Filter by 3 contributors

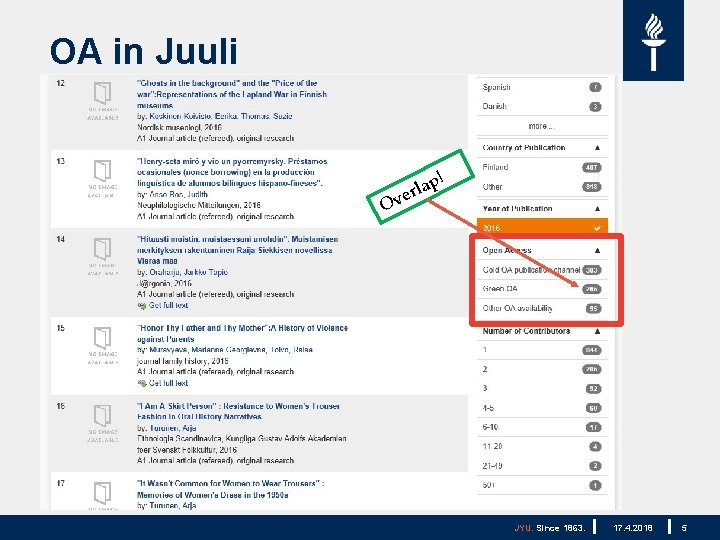pos(542,388)
